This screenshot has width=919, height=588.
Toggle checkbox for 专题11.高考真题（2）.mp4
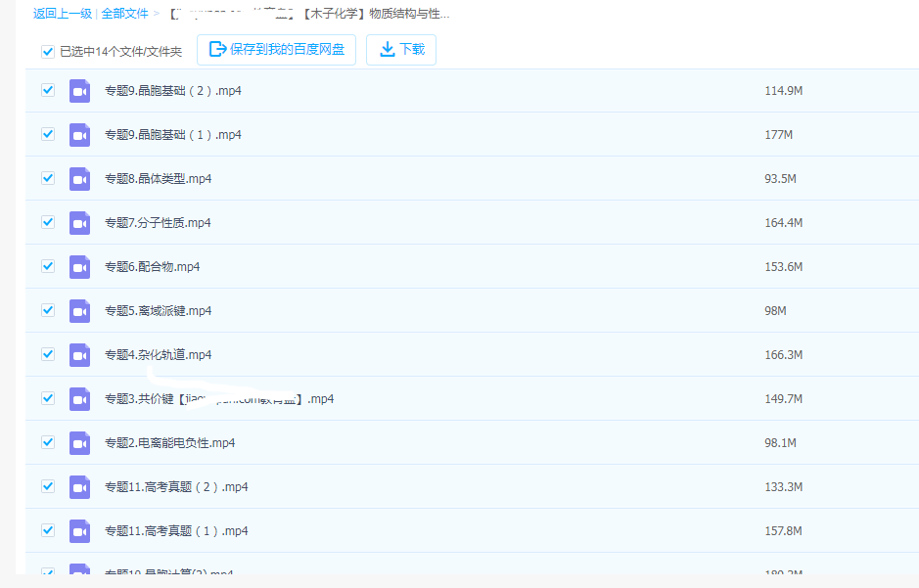pos(48,486)
